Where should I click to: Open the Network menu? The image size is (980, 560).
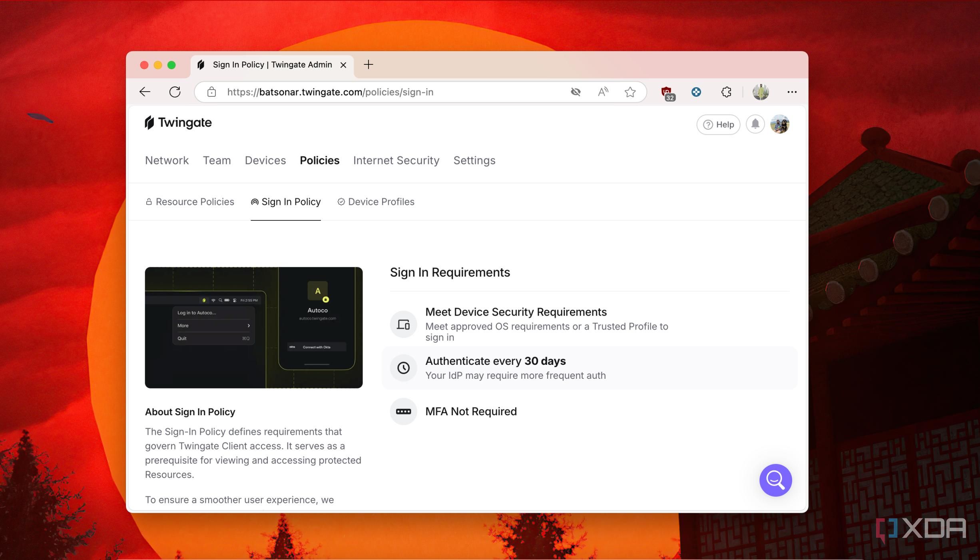click(x=167, y=160)
